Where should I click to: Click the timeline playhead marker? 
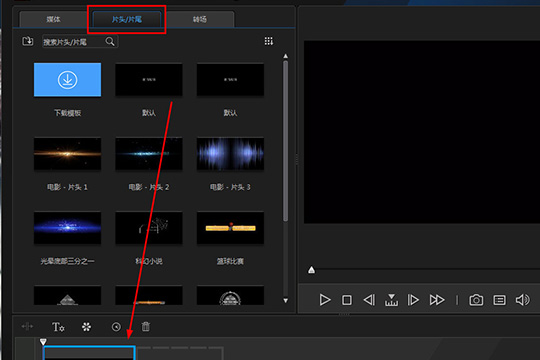click(x=43, y=341)
